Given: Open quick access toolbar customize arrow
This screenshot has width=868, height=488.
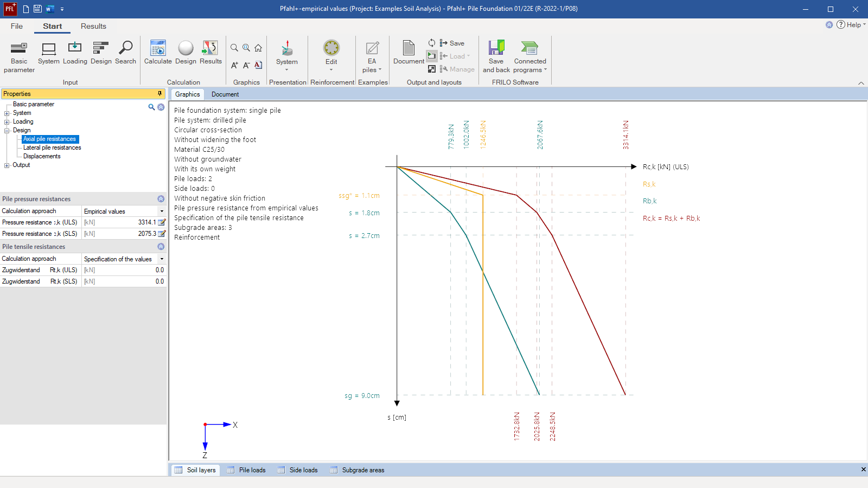Looking at the screenshot, I should tap(62, 9).
